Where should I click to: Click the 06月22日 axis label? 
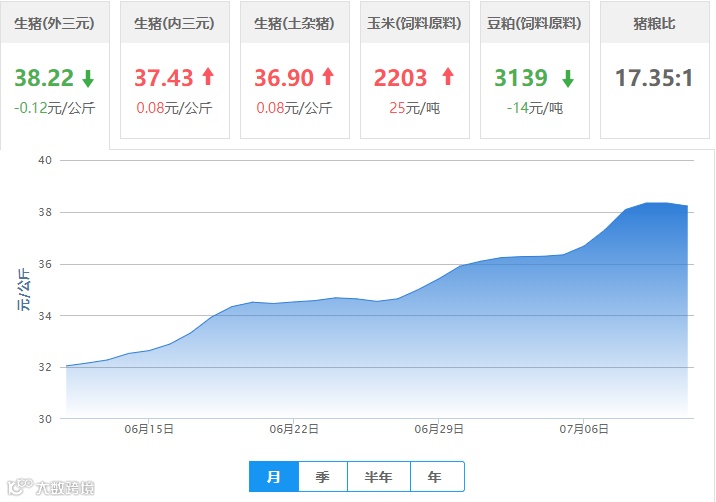[294, 429]
